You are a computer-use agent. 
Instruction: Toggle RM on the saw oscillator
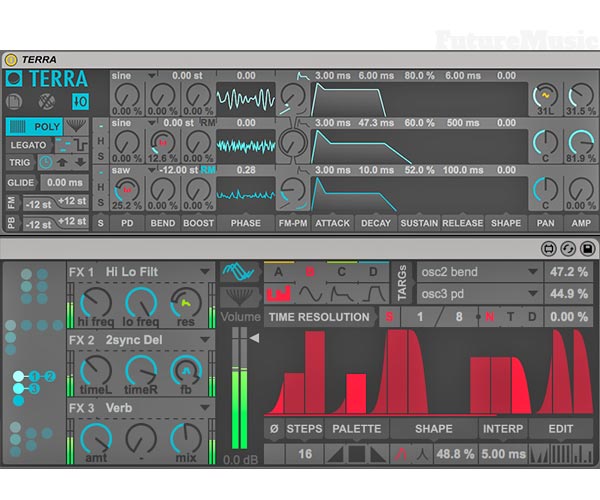(x=208, y=170)
